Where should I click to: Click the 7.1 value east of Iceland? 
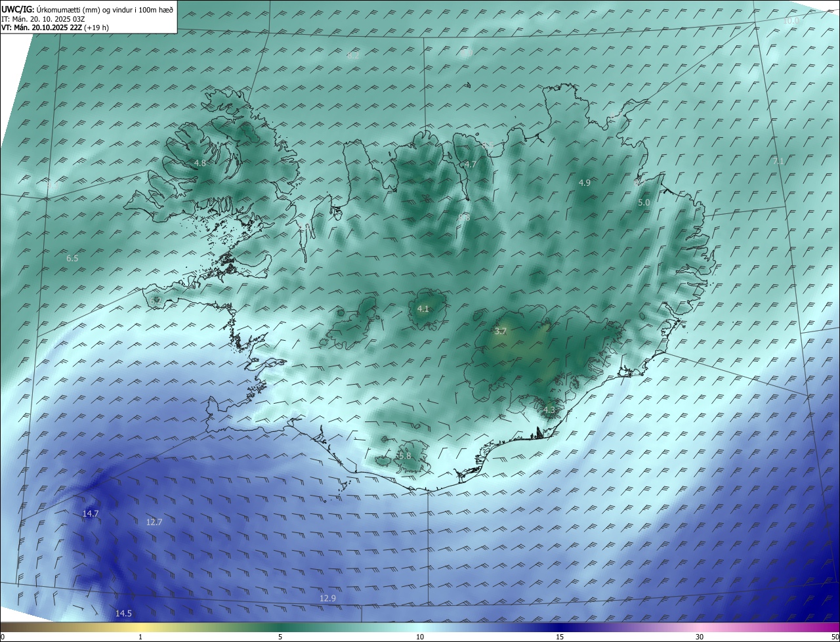(x=778, y=161)
